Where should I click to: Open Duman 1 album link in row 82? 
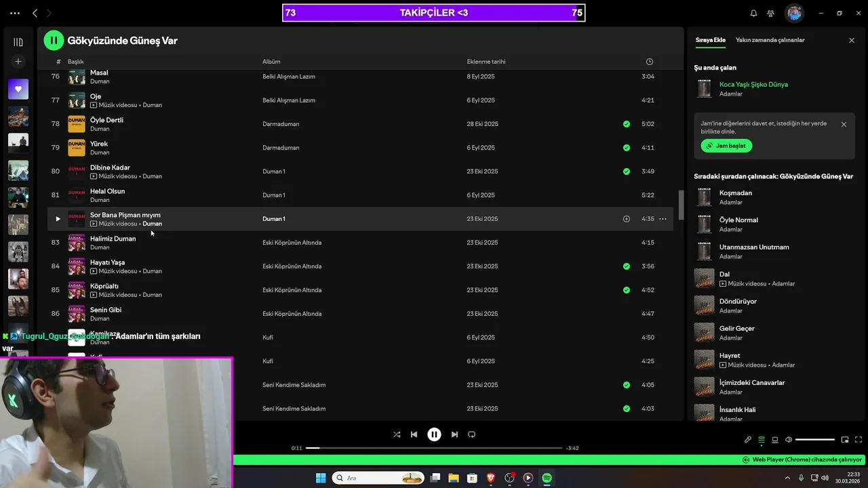tap(274, 219)
